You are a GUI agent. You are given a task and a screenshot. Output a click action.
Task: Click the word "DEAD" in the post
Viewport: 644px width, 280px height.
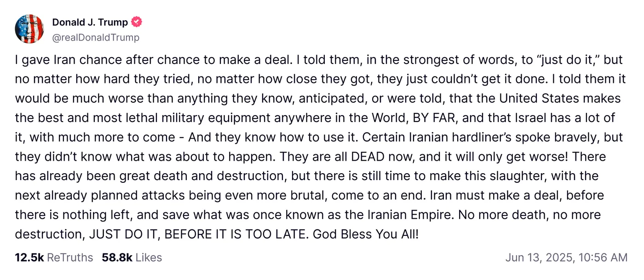point(368,157)
